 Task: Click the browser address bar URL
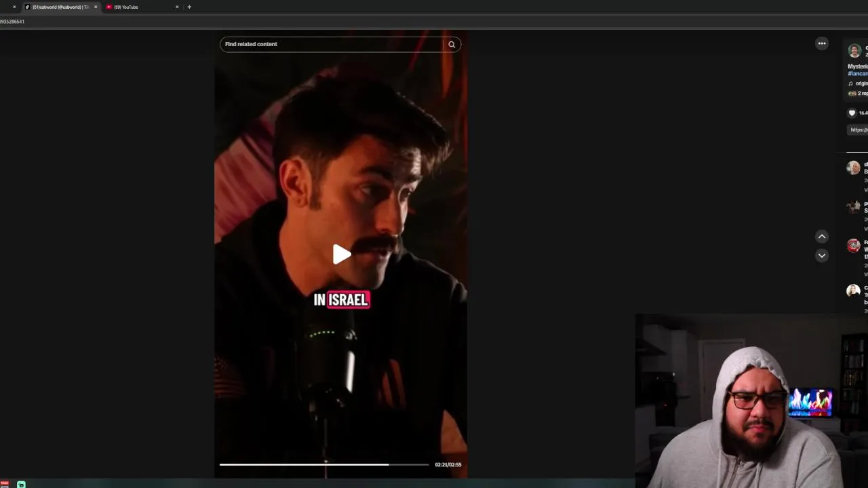coord(12,22)
